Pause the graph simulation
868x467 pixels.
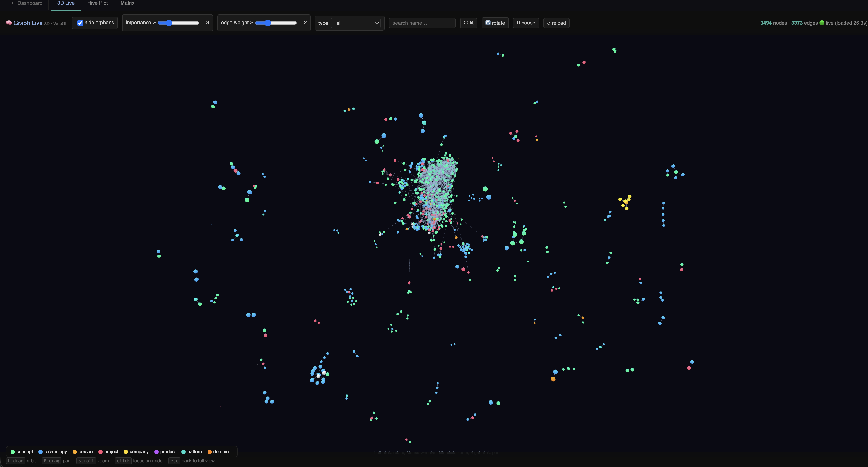[x=526, y=23]
